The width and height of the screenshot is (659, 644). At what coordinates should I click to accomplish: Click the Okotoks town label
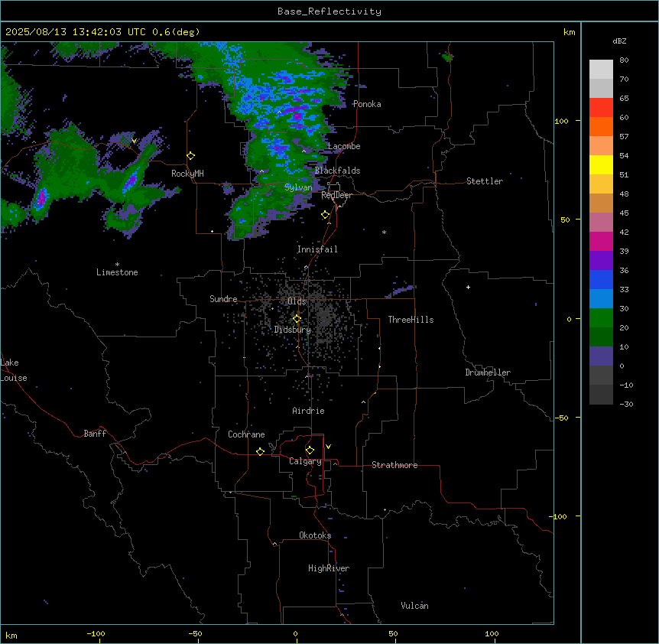point(315,535)
